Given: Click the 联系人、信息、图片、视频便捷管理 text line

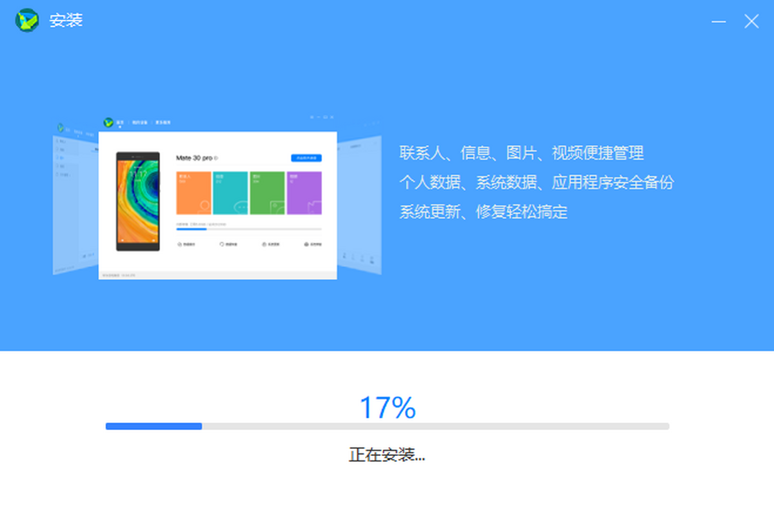Looking at the screenshot, I should [521, 153].
